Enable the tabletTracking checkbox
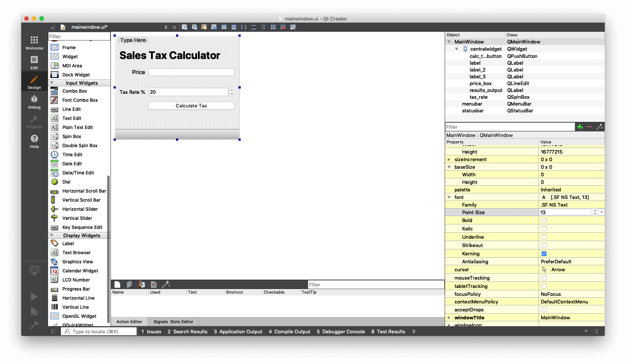626x364 pixels. click(544, 286)
